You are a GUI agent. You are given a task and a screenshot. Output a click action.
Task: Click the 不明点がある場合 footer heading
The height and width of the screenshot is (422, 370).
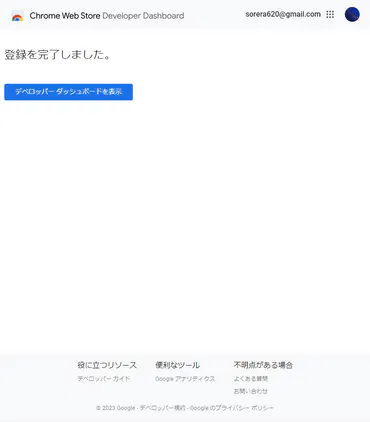[x=263, y=365]
